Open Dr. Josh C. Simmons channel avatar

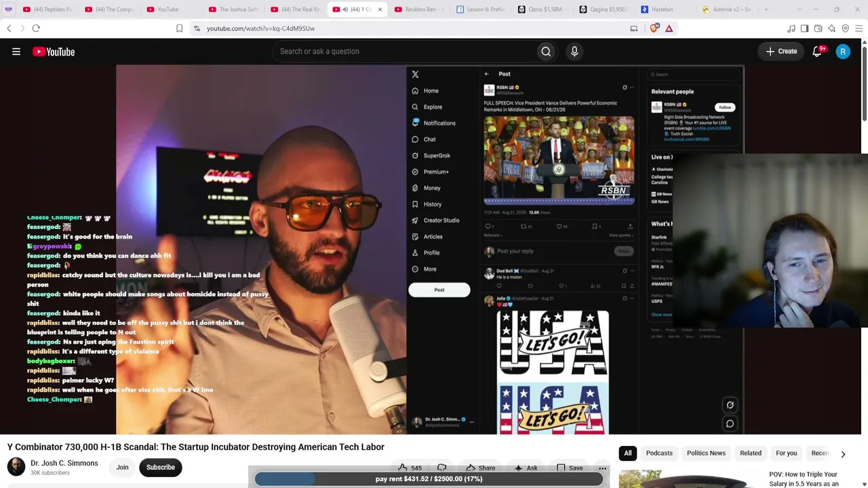click(16, 467)
